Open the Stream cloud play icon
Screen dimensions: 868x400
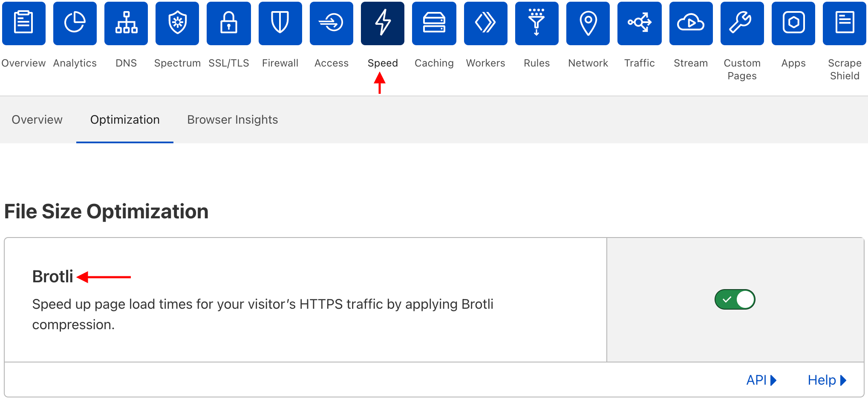[691, 23]
